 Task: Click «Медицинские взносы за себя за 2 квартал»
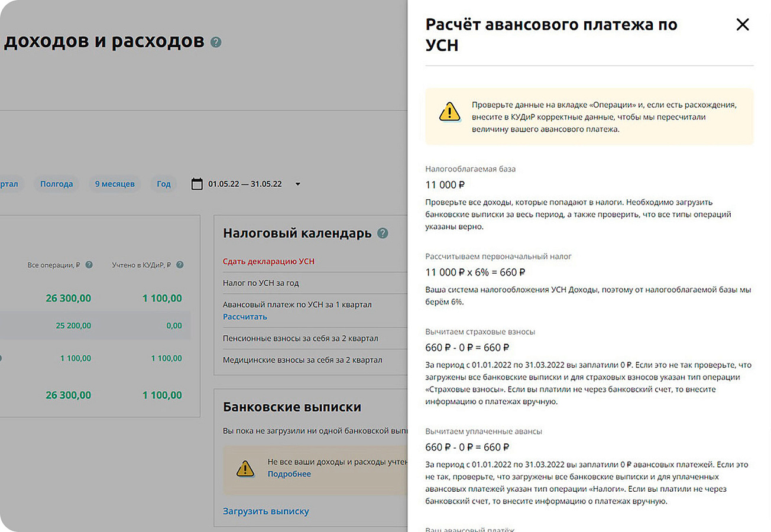303,360
